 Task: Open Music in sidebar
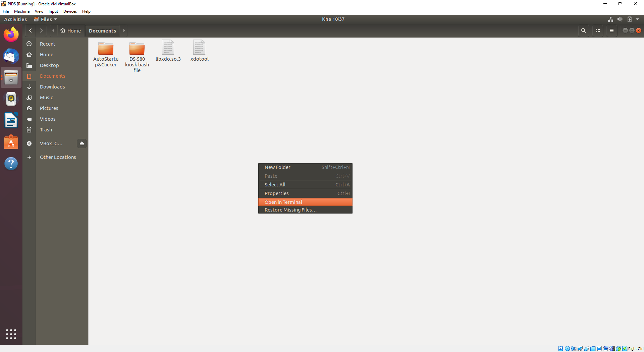click(55, 98)
